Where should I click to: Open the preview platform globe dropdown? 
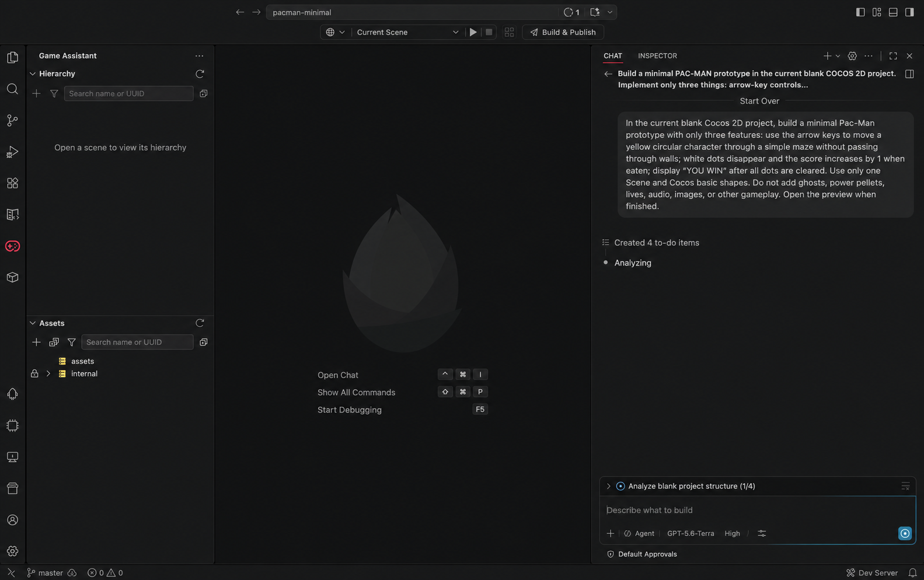click(336, 32)
